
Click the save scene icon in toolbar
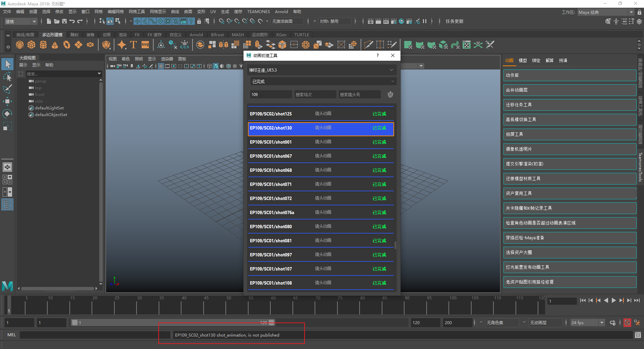pos(64,21)
